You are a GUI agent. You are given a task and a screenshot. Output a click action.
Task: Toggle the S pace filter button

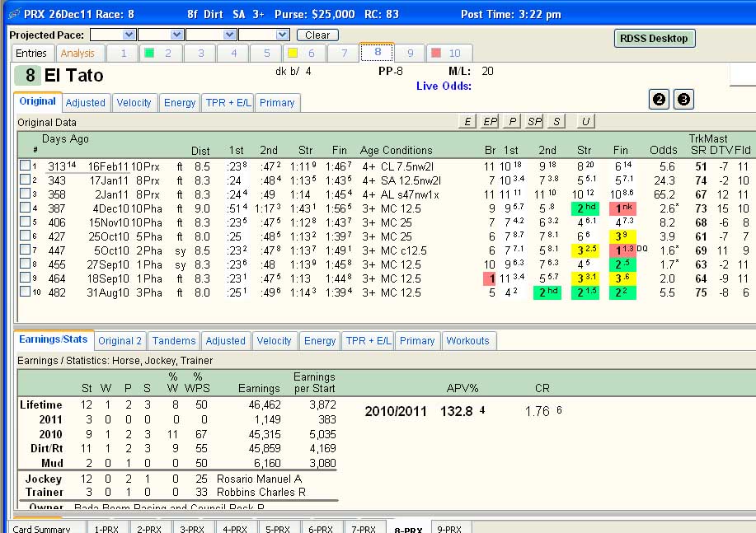point(556,121)
